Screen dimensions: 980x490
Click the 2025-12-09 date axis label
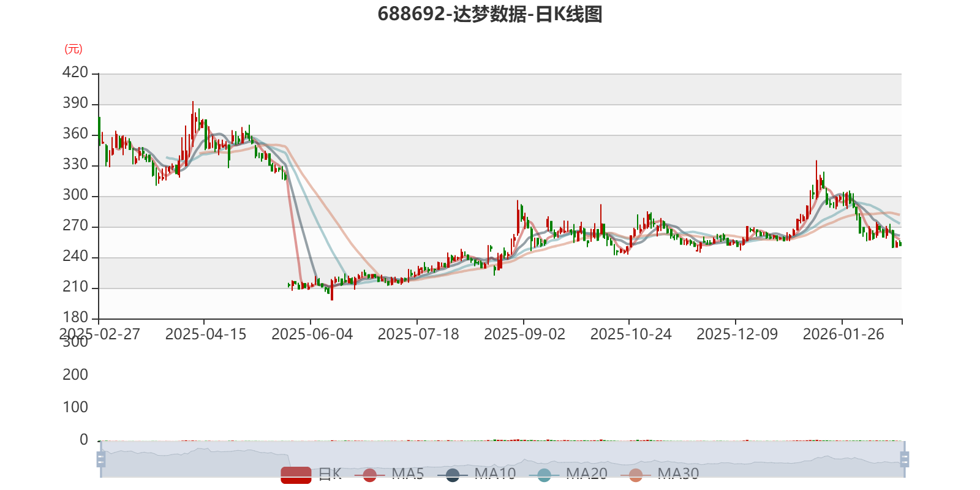(x=737, y=334)
